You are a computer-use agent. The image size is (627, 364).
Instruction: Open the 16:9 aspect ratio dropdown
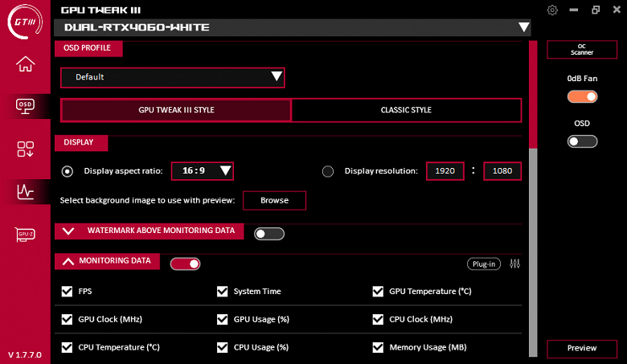coord(203,171)
